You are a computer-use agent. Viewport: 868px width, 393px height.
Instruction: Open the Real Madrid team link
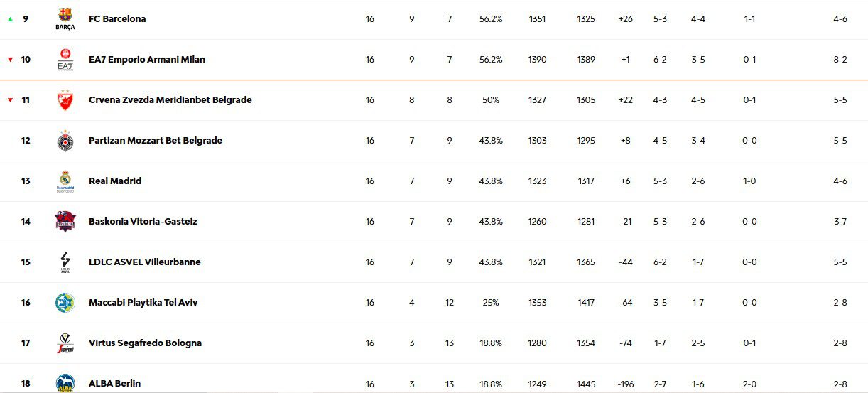pos(115,181)
